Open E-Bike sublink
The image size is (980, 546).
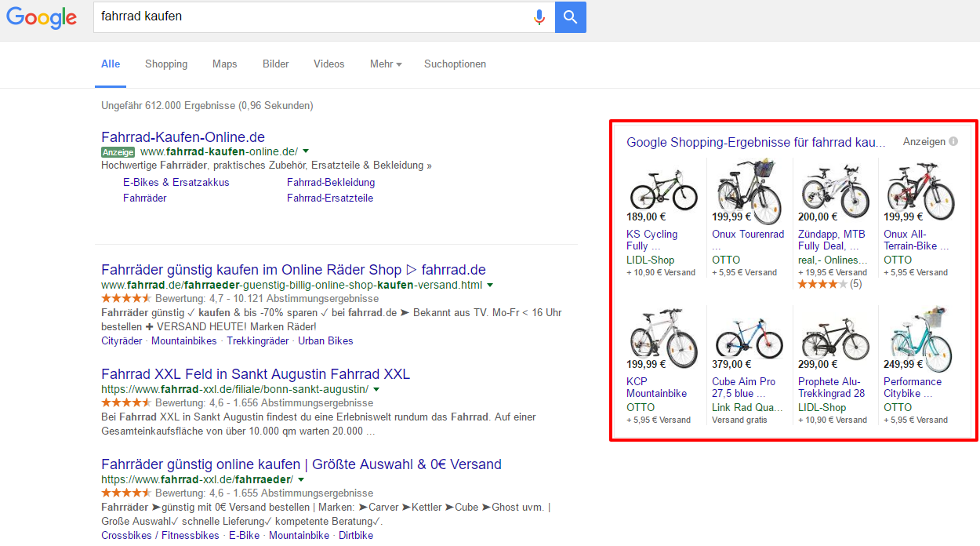tap(244, 535)
